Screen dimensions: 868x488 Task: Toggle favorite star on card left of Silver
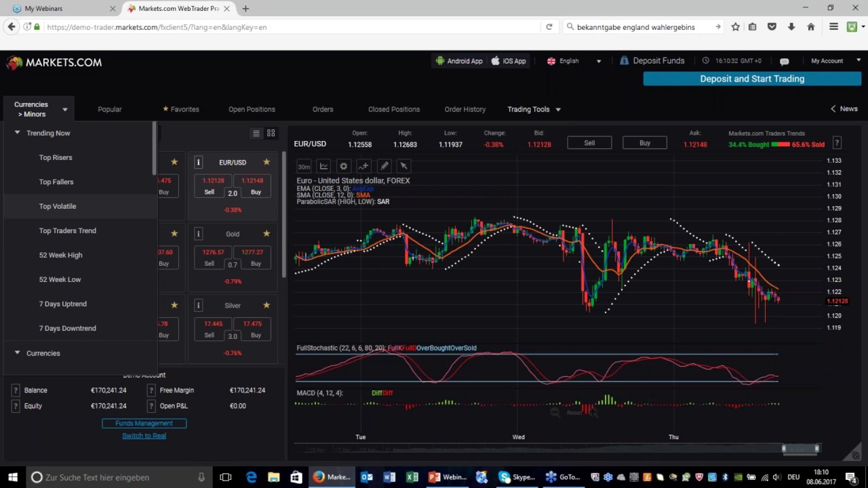coord(174,305)
